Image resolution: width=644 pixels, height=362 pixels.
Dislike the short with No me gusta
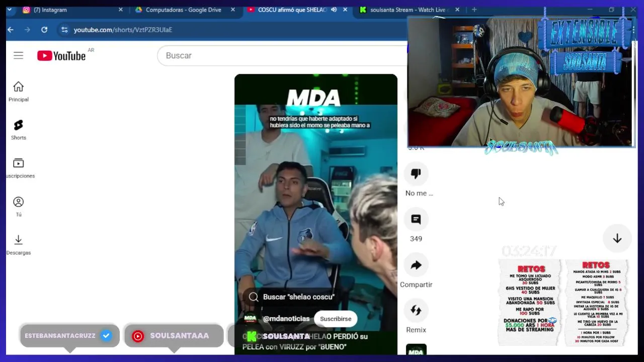click(416, 174)
